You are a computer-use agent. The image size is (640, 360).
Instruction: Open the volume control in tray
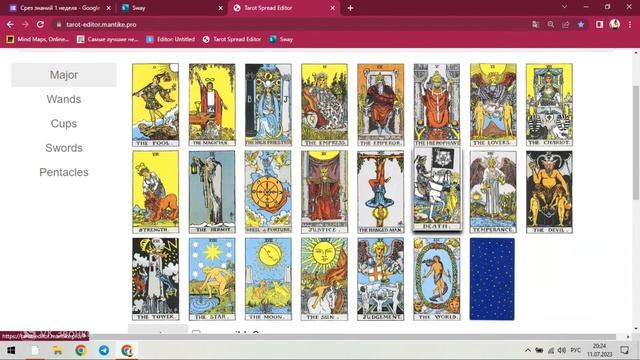(x=562, y=350)
